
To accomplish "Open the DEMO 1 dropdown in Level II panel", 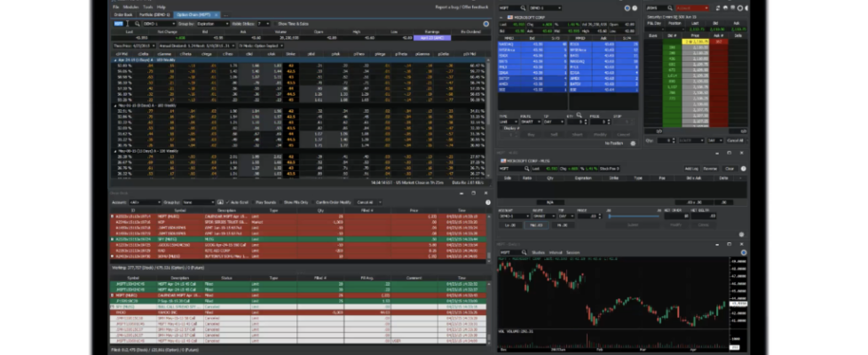I will tap(545, 8).
